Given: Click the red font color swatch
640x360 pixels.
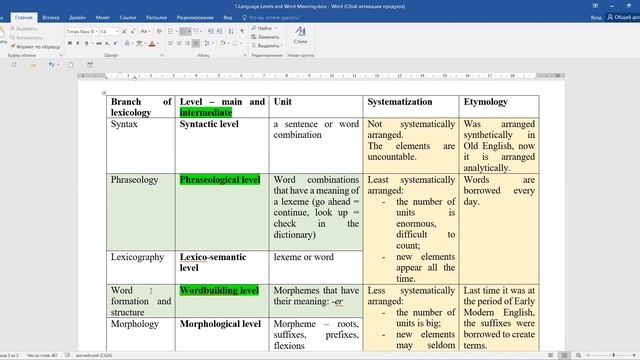Looking at the screenshot, I should [152, 43].
